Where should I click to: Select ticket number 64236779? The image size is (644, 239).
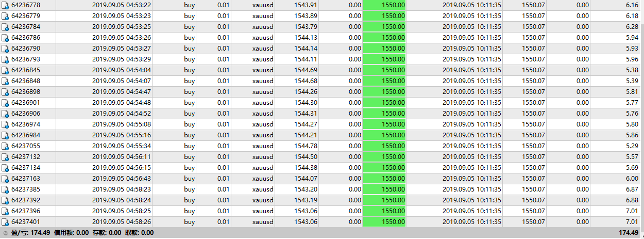coord(26,16)
